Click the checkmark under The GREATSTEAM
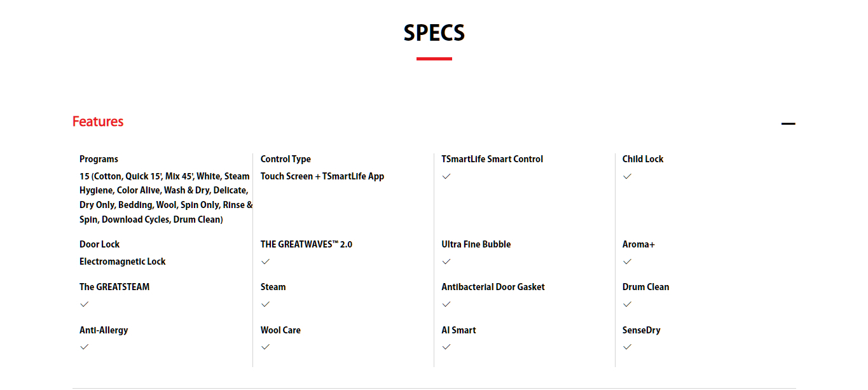Screen dimensions: 868x390 pos(84,304)
